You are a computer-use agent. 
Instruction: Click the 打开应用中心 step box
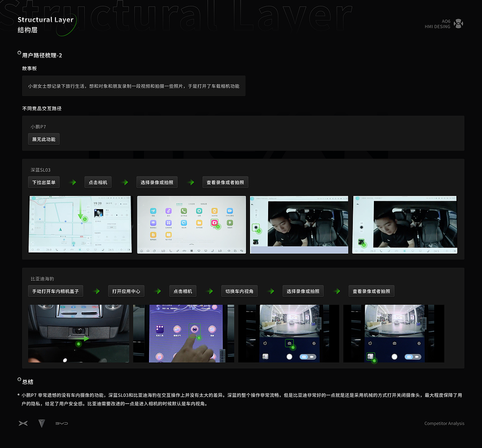126,291
